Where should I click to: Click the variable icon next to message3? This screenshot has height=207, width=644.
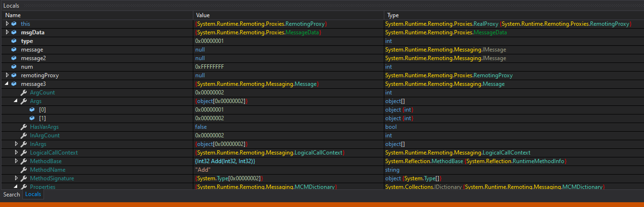14,84
